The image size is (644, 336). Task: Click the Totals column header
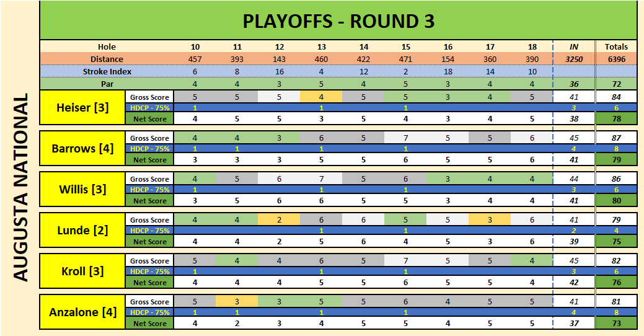tap(615, 46)
